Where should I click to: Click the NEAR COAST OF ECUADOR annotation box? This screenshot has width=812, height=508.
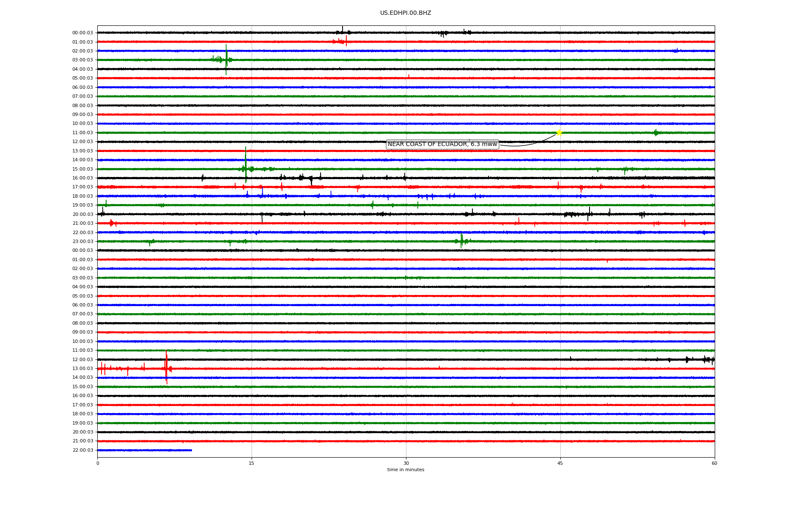tap(442, 144)
